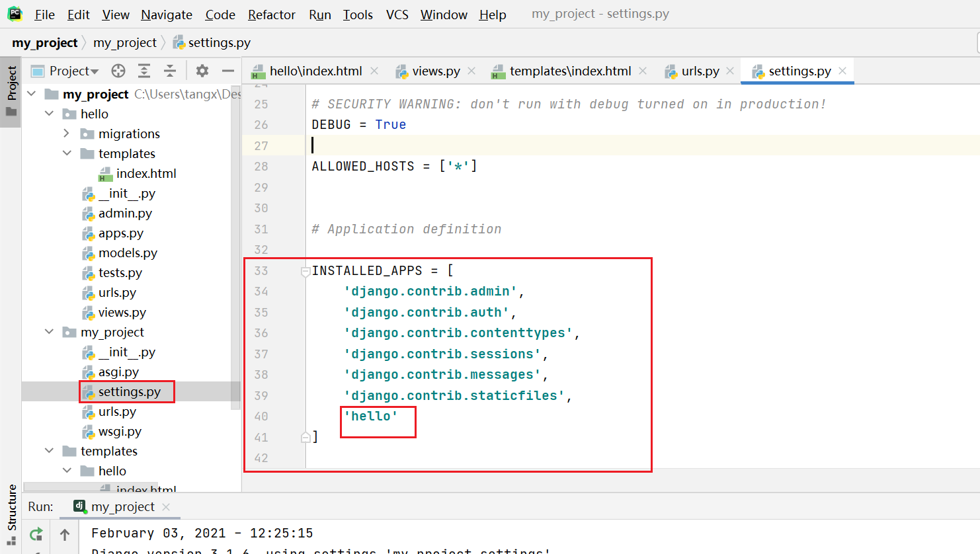Screen dimensions: 980x554
Task: Open the Window menu
Action: coord(444,15)
